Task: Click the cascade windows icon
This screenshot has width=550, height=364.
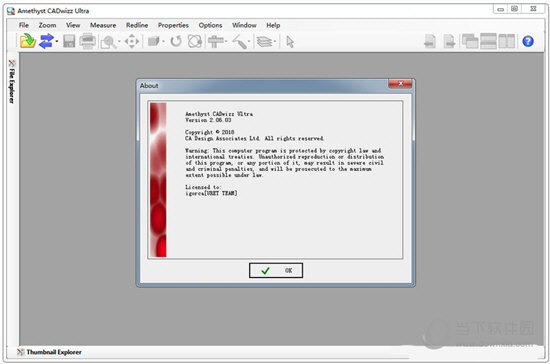Action: pos(470,41)
